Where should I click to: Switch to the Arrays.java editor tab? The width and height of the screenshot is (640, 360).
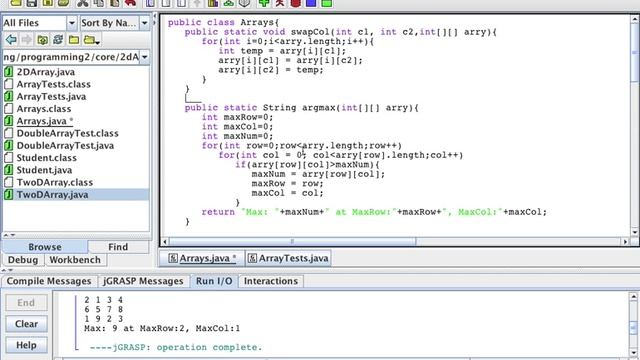tap(202, 258)
